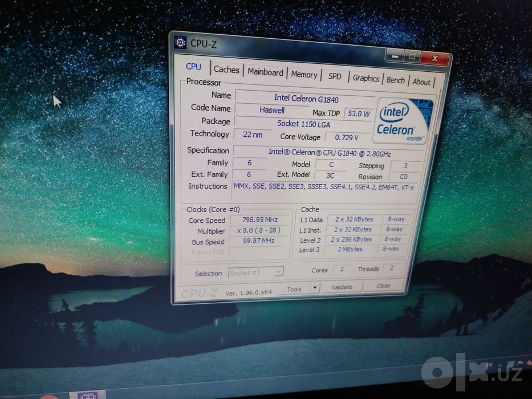This screenshot has width=532, height=399.
Task: Click the Intel Celeron inside logo
Action: pos(402,121)
